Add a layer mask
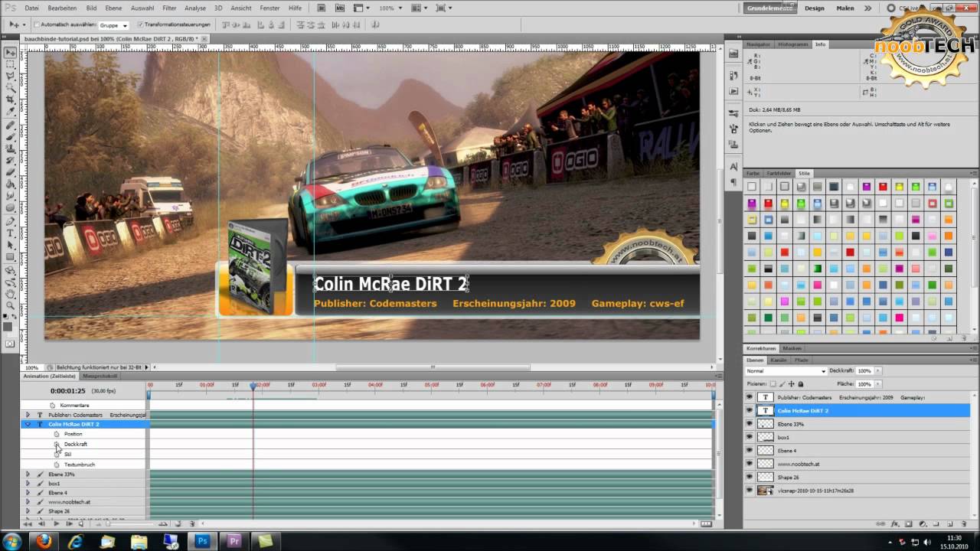 [x=908, y=523]
